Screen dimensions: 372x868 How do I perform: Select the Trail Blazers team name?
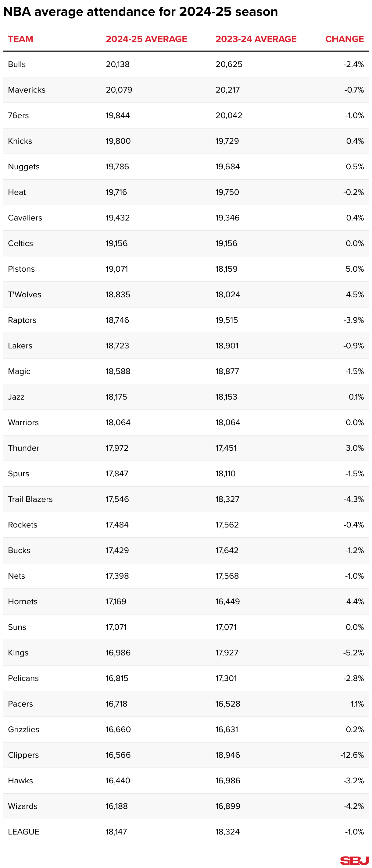click(30, 499)
